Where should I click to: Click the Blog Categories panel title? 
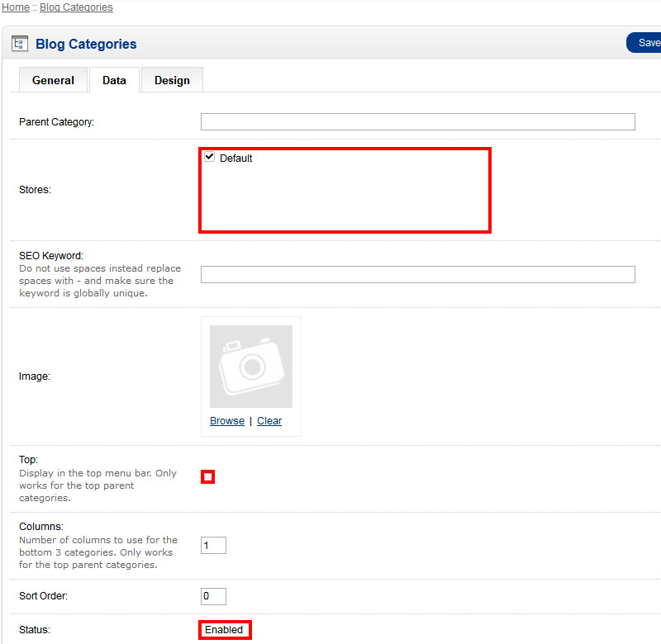tap(86, 44)
